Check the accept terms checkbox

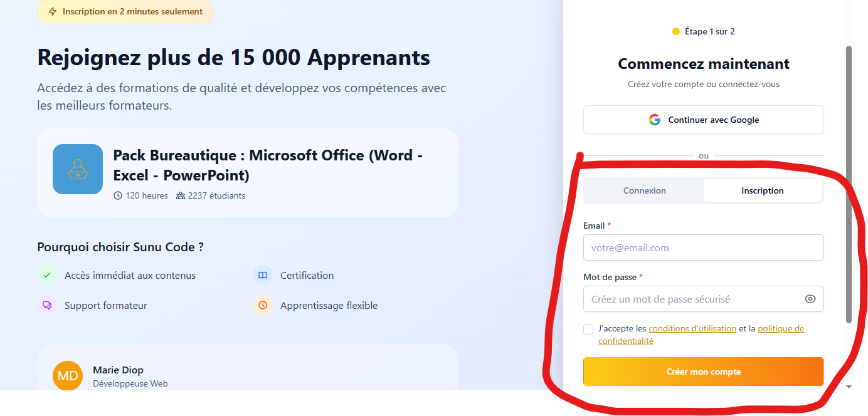(x=588, y=330)
